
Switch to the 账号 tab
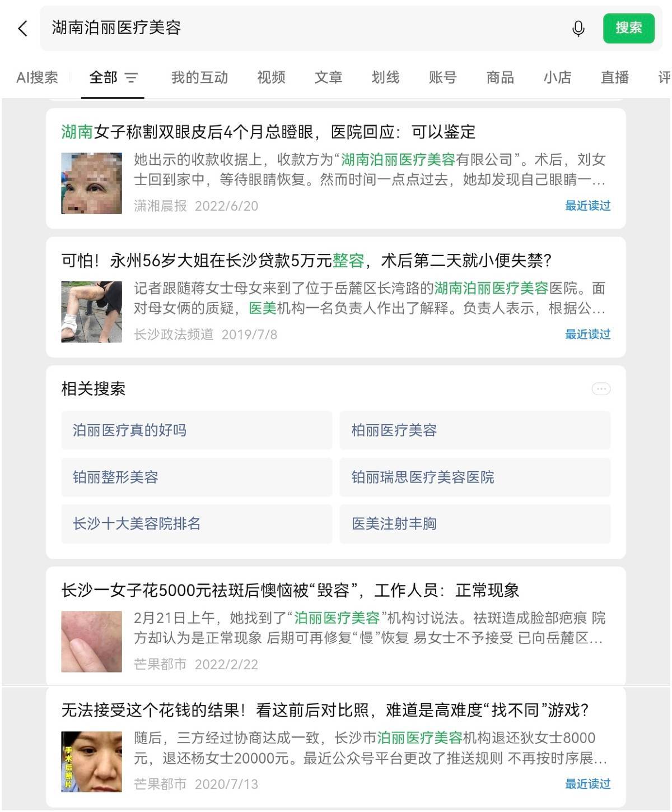click(x=442, y=77)
